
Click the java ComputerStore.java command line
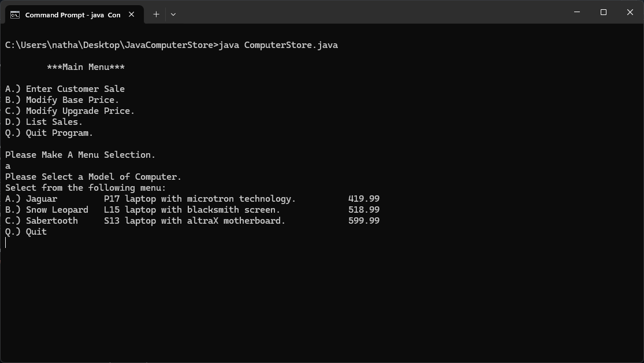171,45
